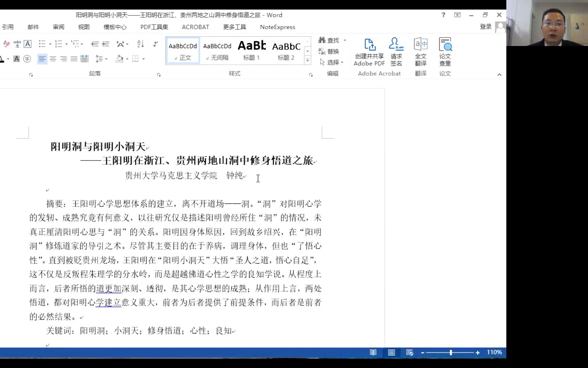Sign in via 登录
Image resolution: width=588 pixels, height=368 pixels.
(x=486, y=27)
